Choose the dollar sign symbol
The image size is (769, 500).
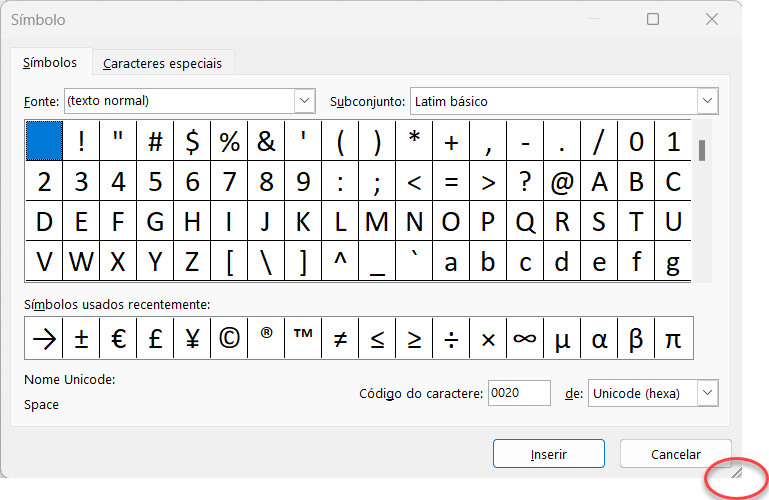[192, 141]
